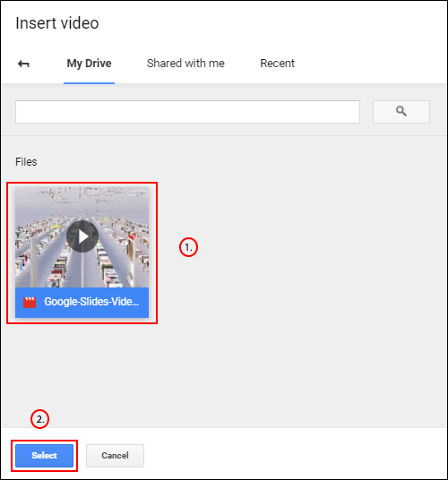Click the Cancel button
Viewport: 448px width, 480px height.
pyautogui.click(x=115, y=456)
